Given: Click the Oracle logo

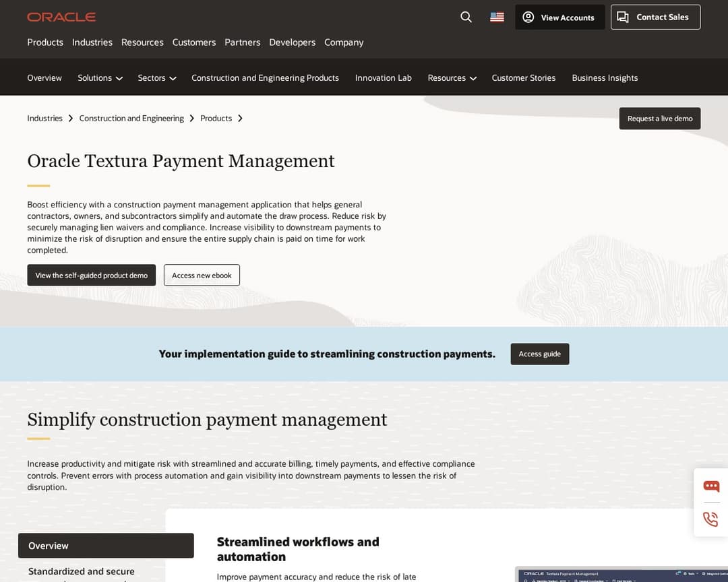Looking at the screenshot, I should (x=61, y=17).
